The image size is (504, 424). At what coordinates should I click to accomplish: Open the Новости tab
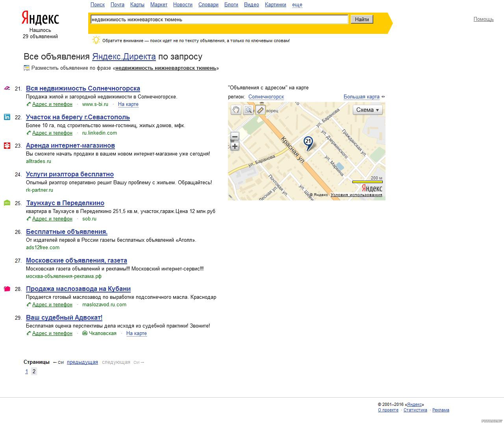(x=183, y=5)
